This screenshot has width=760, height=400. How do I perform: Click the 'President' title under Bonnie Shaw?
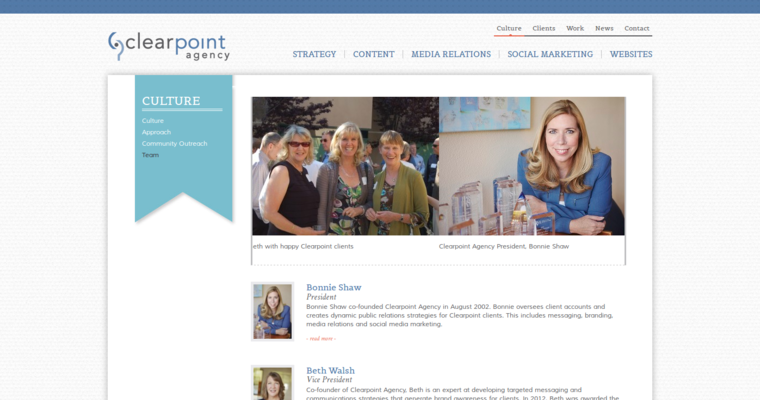point(321,297)
